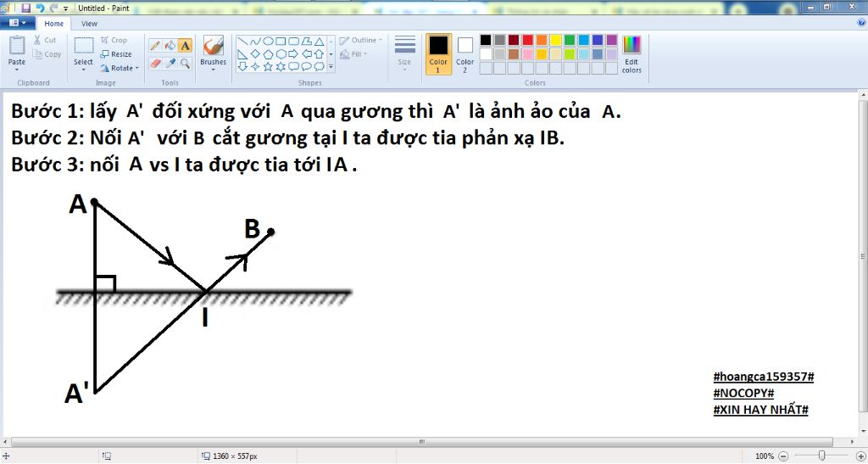The height and width of the screenshot is (464, 868).
Task: Select the Text tool
Action: 186,46
